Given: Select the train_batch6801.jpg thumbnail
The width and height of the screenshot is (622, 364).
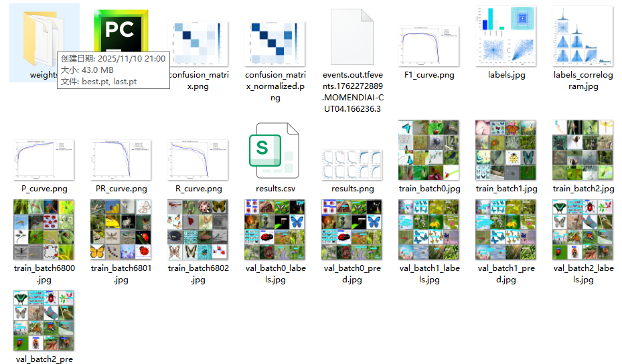Looking at the screenshot, I should (121, 230).
